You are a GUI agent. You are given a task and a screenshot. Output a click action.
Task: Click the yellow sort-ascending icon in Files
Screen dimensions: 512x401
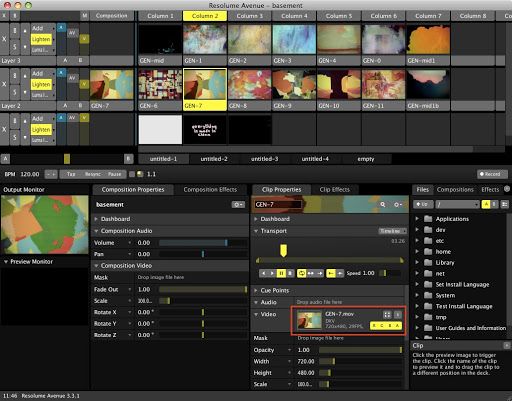point(486,204)
